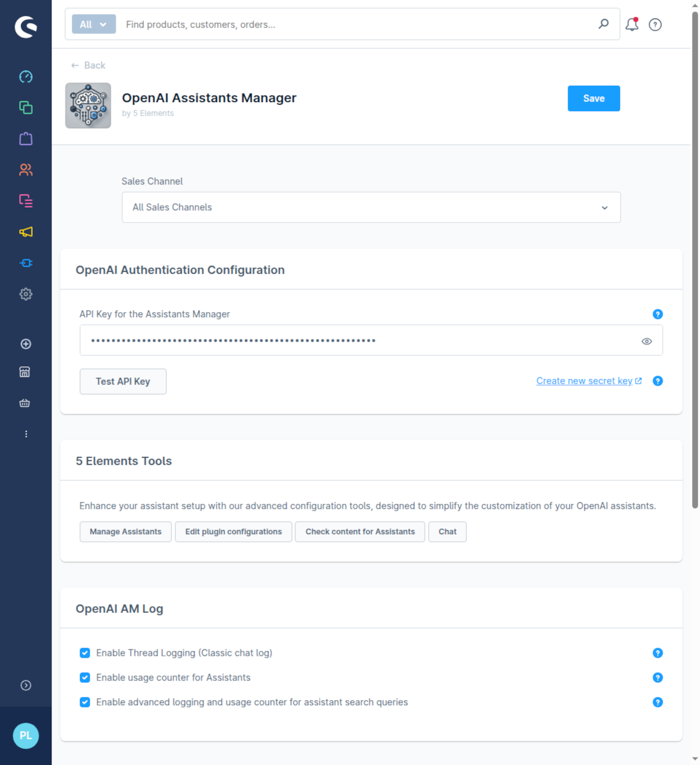
Task: Click the Test API Key button
Action: point(123,381)
